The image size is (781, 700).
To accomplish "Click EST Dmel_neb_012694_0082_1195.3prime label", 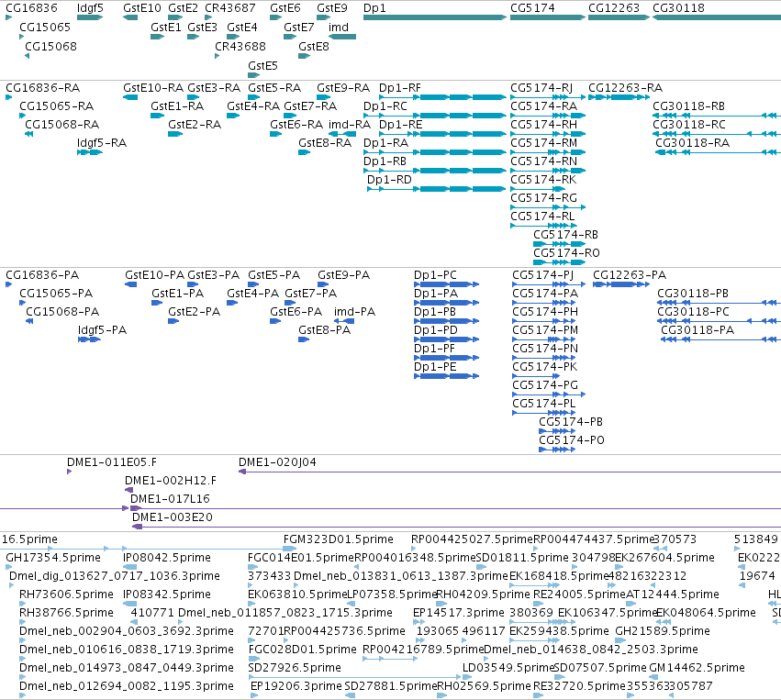I will click(x=127, y=686).
